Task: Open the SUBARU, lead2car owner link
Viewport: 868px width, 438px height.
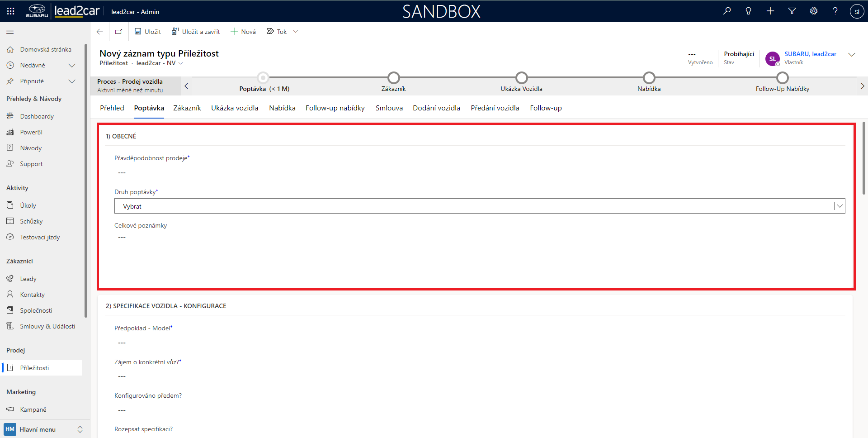Action: coord(810,54)
